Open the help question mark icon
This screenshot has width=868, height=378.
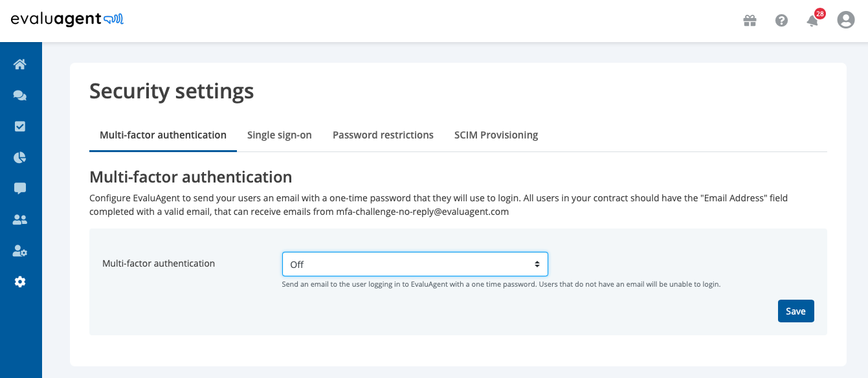[781, 21]
